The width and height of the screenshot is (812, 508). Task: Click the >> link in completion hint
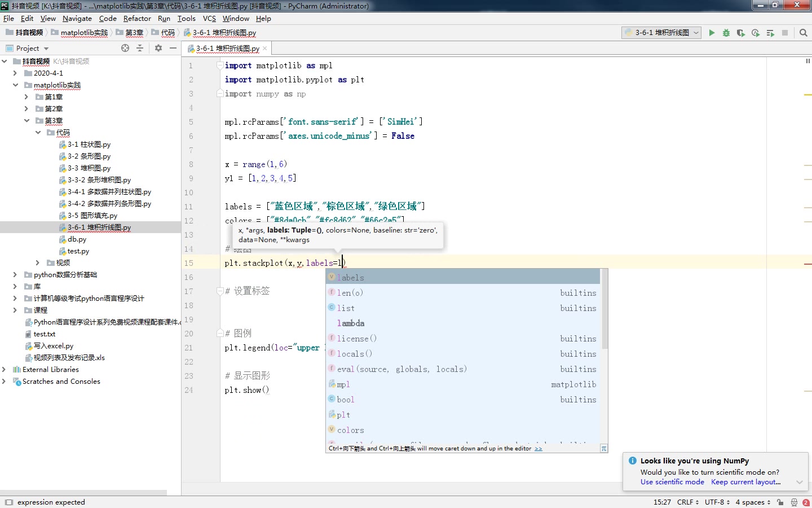538,449
